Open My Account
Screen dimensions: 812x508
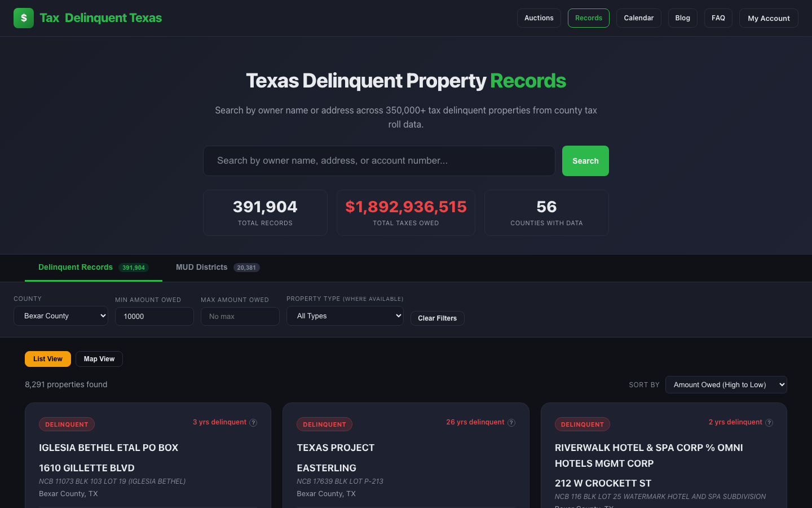pyautogui.click(x=769, y=18)
